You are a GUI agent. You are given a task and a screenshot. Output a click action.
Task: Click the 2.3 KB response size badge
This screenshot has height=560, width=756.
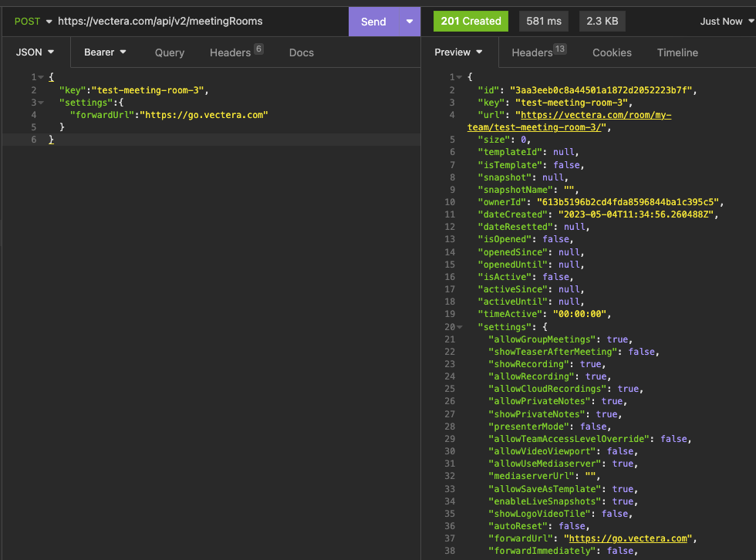pyautogui.click(x=602, y=21)
